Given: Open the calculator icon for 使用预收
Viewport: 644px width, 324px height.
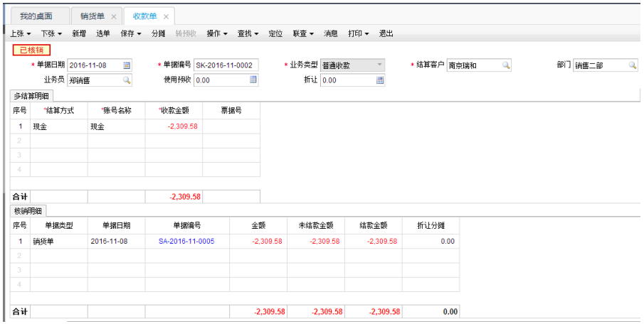Looking at the screenshot, I should click(253, 80).
